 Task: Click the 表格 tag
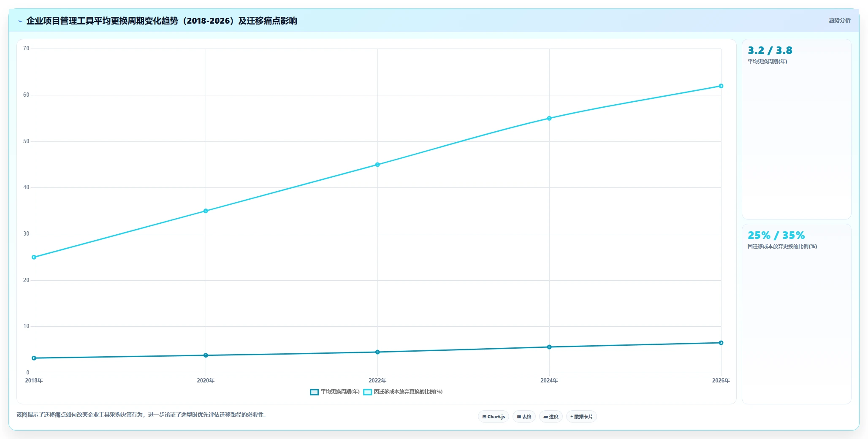click(524, 417)
